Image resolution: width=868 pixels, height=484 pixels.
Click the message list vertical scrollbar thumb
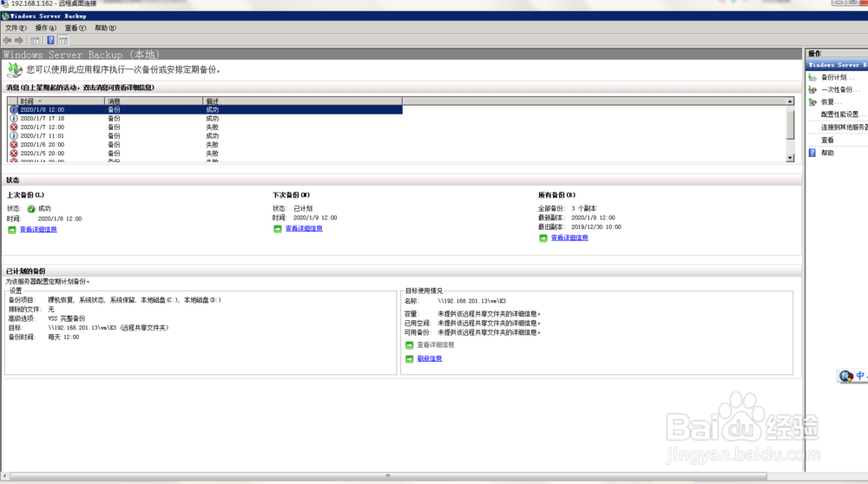[790, 123]
